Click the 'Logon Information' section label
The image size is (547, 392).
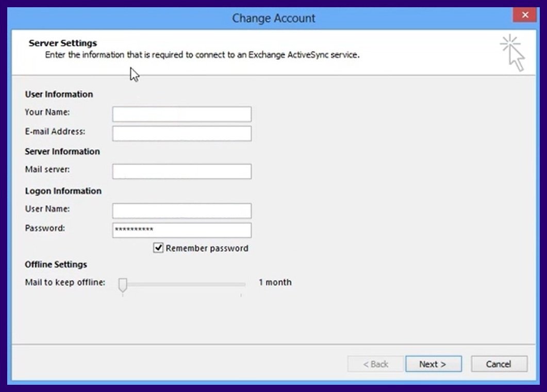pos(63,191)
